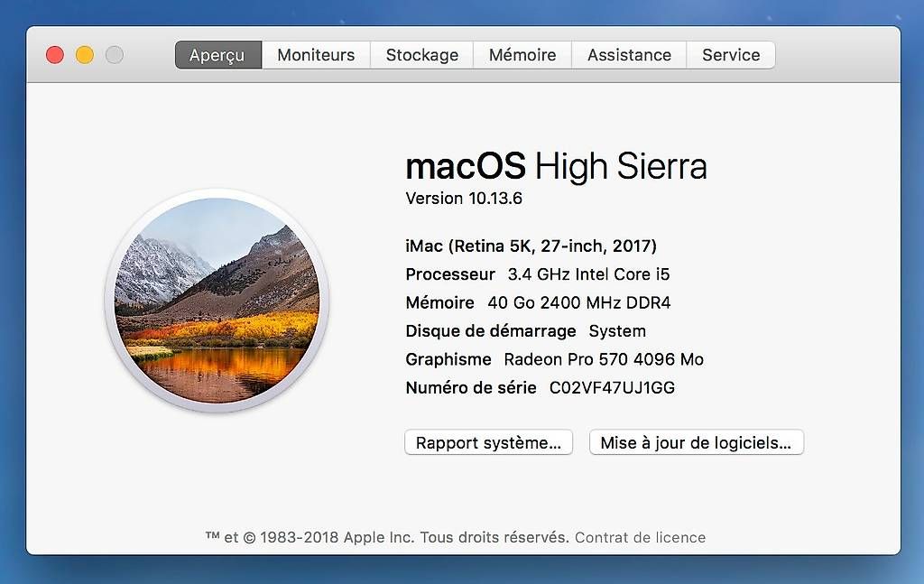Image resolution: width=924 pixels, height=584 pixels.
Task: Minimize the window with the yellow button
Action: pyautogui.click(x=84, y=55)
